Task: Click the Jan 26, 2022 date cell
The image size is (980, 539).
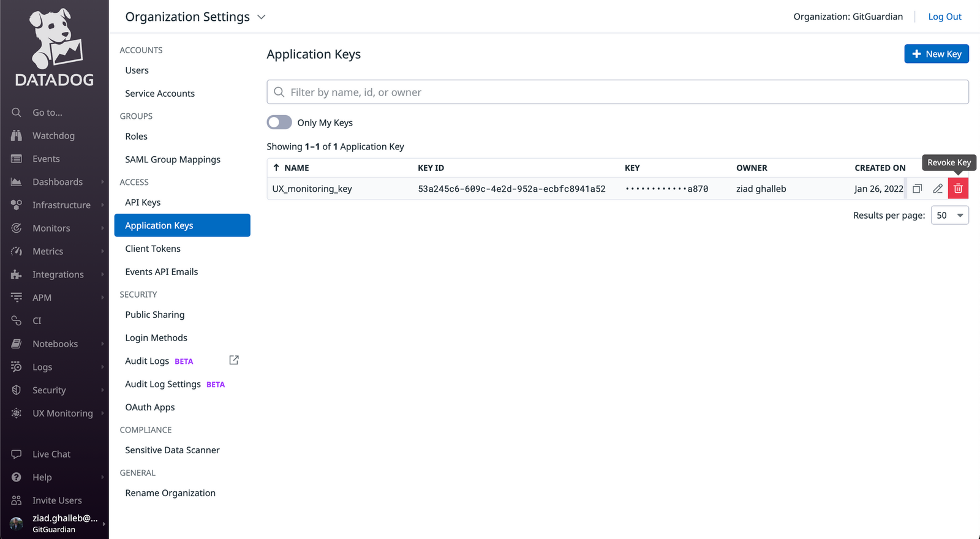Action: pos(879,189)
